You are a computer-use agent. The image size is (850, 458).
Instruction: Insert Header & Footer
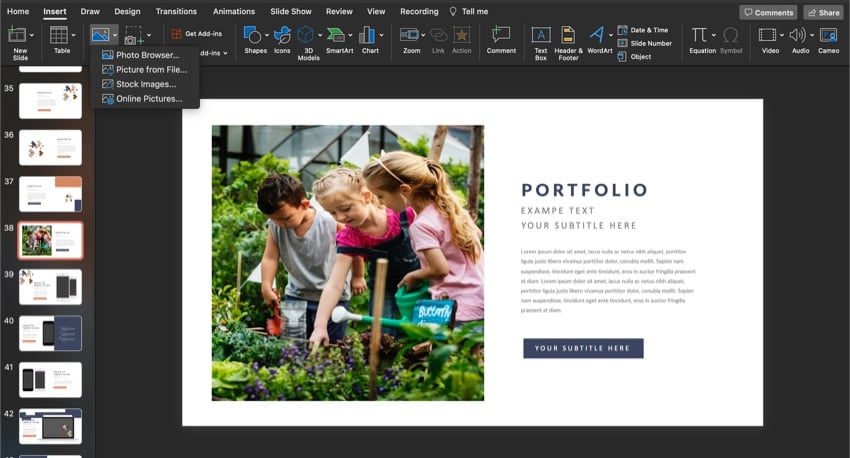[x=568, y=37]
